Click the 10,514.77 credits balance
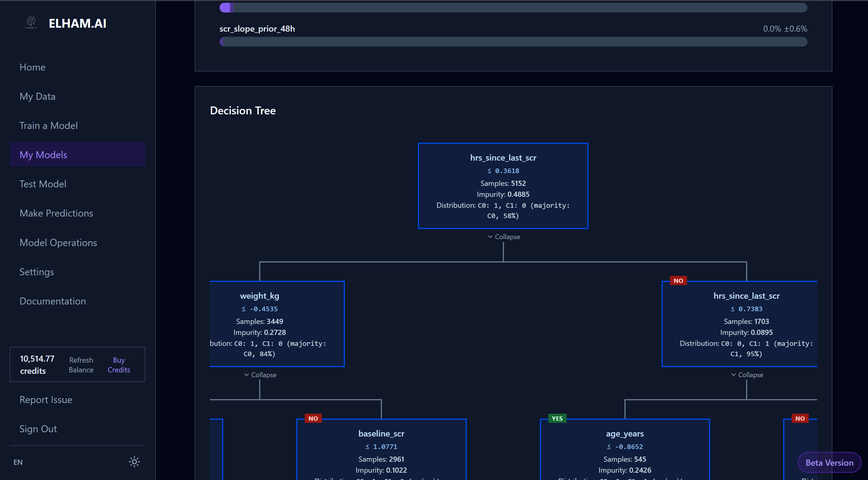 pyautogui.click(x=37, y=365)
